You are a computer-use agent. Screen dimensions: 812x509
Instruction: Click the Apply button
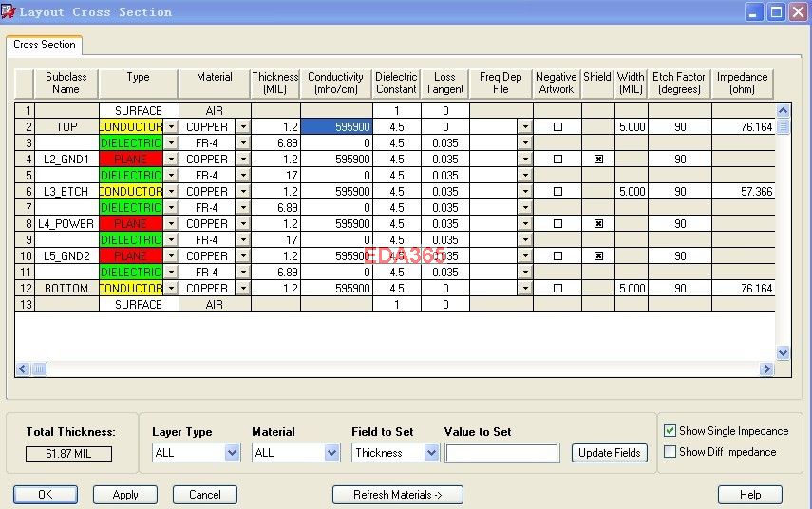tap(125, 495)
